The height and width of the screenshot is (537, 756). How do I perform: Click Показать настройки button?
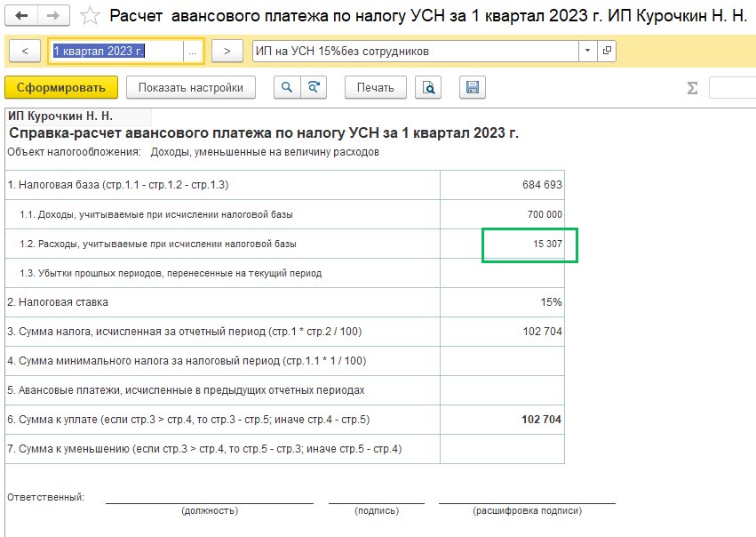pyautogui.click(x=190, y=87)
